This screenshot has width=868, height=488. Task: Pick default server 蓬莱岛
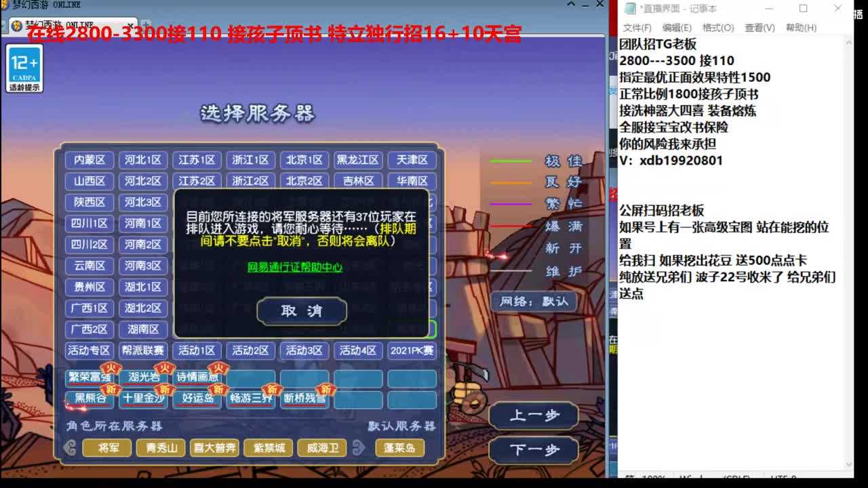coord(400,448)
